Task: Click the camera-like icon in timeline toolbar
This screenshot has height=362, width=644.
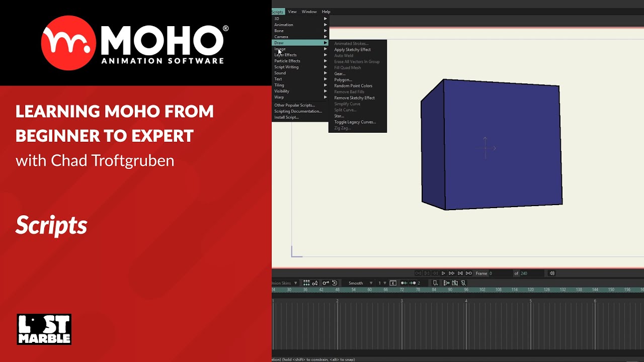Action: 455,283
